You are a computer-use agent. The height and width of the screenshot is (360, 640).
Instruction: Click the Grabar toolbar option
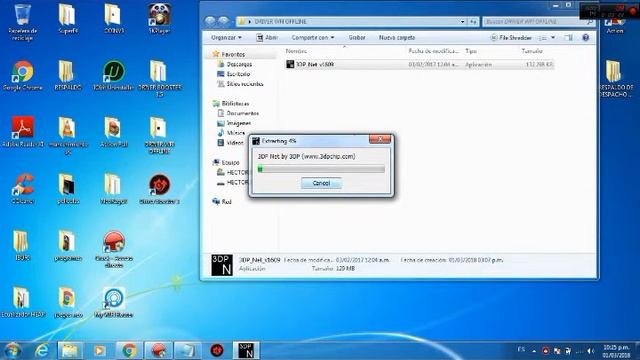pos(357,38)
